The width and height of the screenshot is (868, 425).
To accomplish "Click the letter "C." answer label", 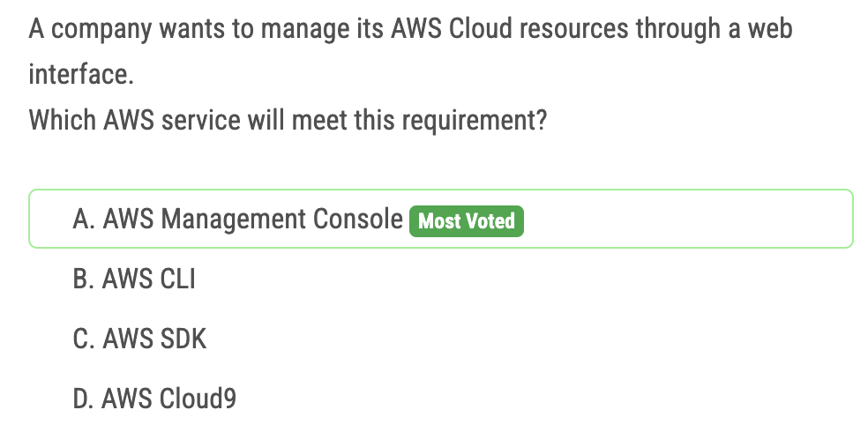I will point(84,339).
